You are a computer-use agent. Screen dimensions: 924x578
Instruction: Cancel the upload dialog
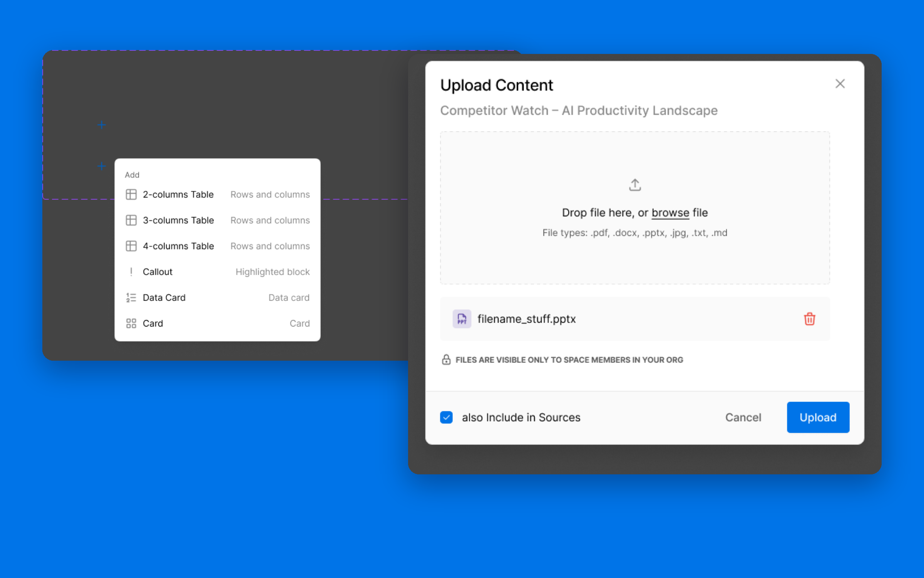point(743,417)
